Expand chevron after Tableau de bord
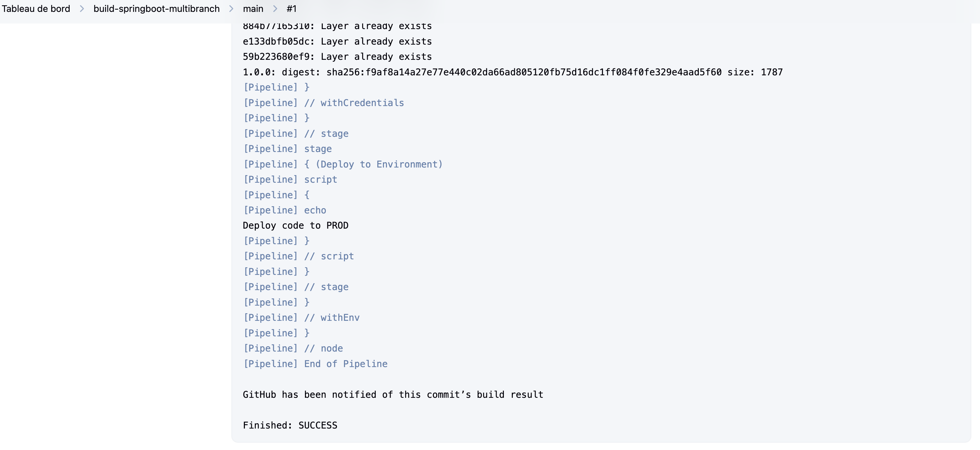This screenshot has height=450, width=980. click(82, 9)
